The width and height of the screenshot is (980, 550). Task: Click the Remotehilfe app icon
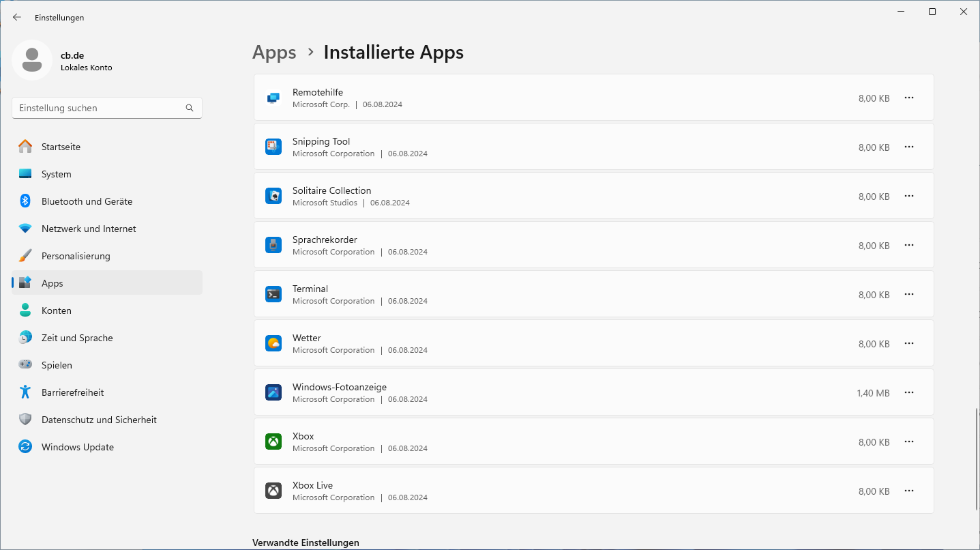click(x=273, y=98)
